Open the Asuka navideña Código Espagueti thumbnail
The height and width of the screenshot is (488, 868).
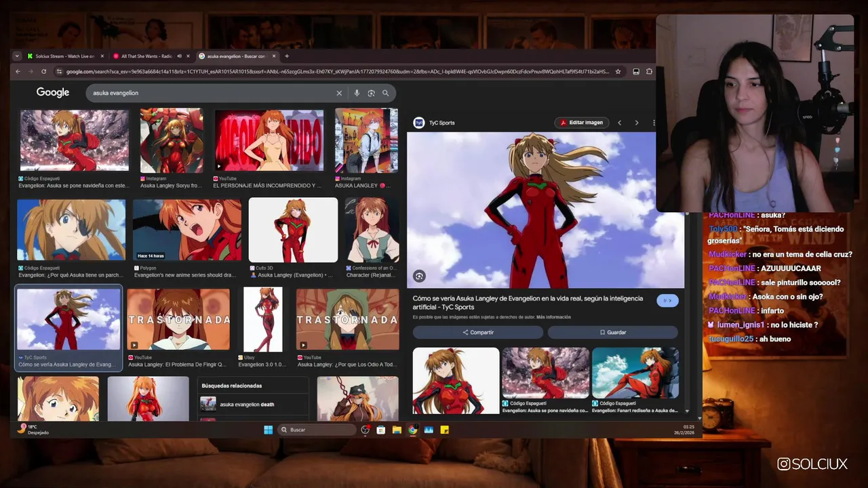(74, 140)
